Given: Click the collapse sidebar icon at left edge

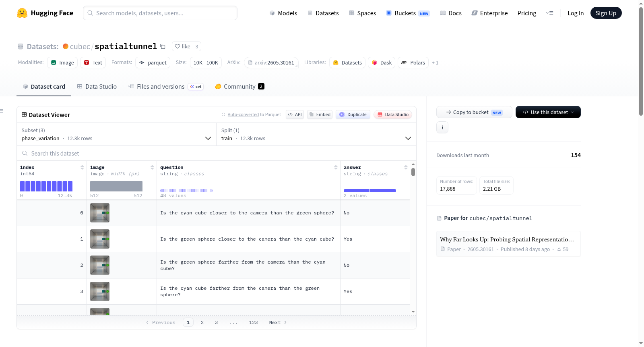Looking at the screenshot, I should pyautogui.click(x=2, y=111).
